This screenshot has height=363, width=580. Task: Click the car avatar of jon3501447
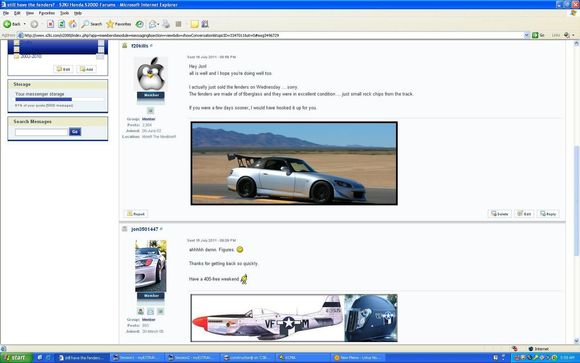pos(151,266)
